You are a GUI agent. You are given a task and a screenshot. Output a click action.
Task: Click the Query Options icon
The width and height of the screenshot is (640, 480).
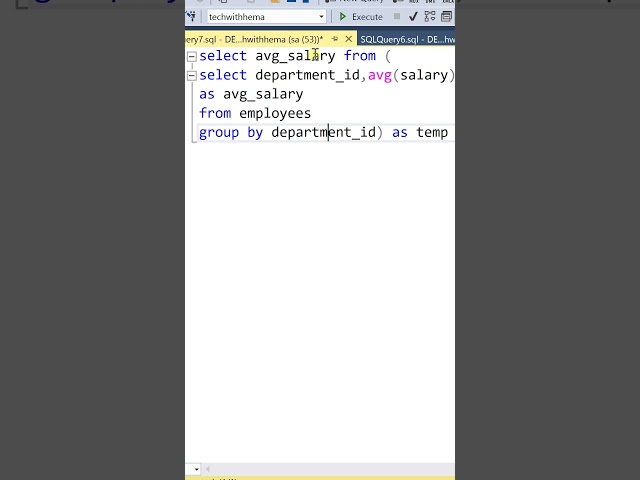[446, 17]
